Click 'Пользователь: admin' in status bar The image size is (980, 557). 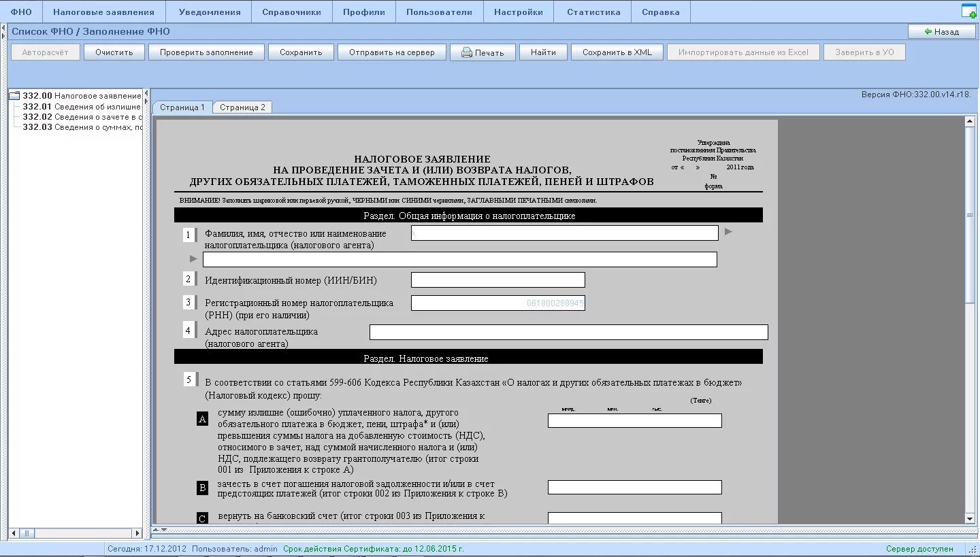pyautogui.click(x=235, y=549)
